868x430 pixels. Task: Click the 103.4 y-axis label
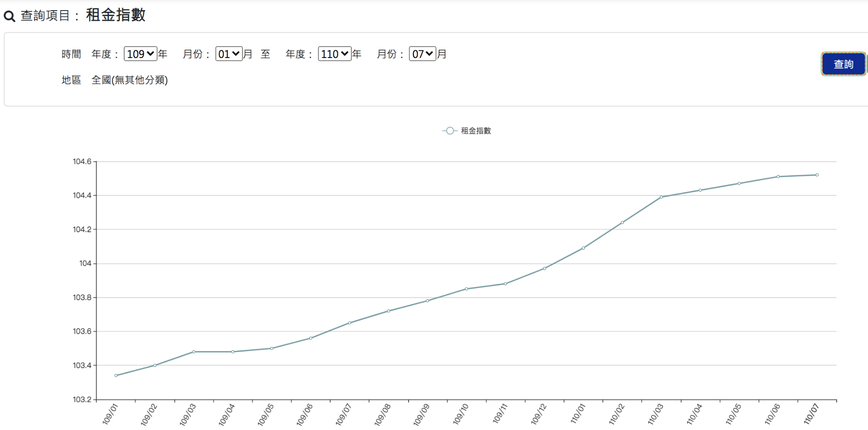82,365
